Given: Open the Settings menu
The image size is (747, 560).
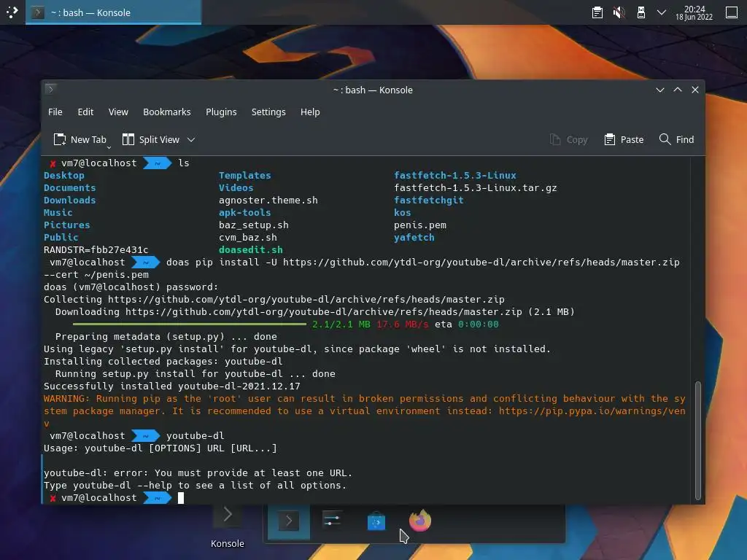Looking at the screenshot, I should pos(268,112).
